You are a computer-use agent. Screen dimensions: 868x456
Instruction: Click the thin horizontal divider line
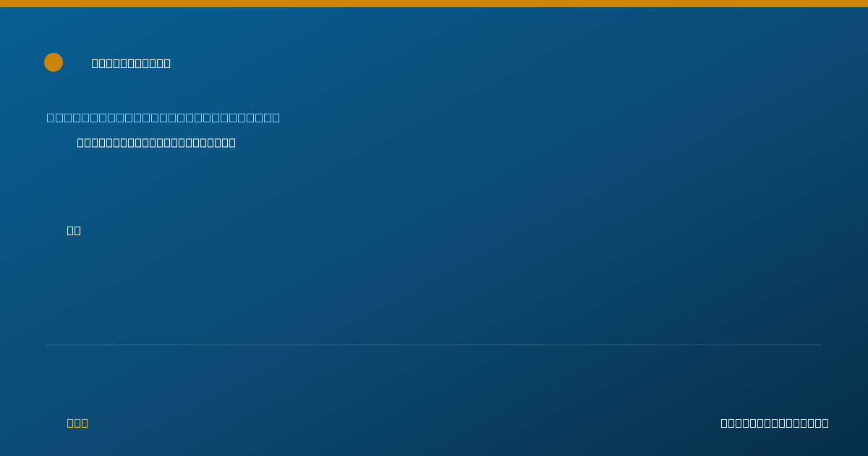click(434, 345)
